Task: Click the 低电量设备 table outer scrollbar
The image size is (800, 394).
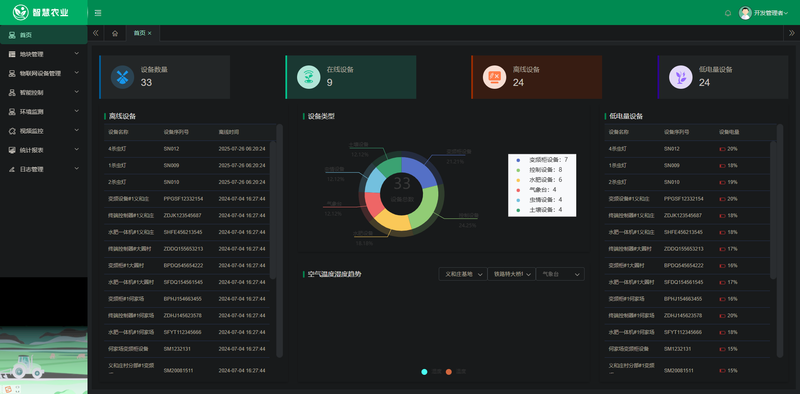Action: tap(780, 240)
